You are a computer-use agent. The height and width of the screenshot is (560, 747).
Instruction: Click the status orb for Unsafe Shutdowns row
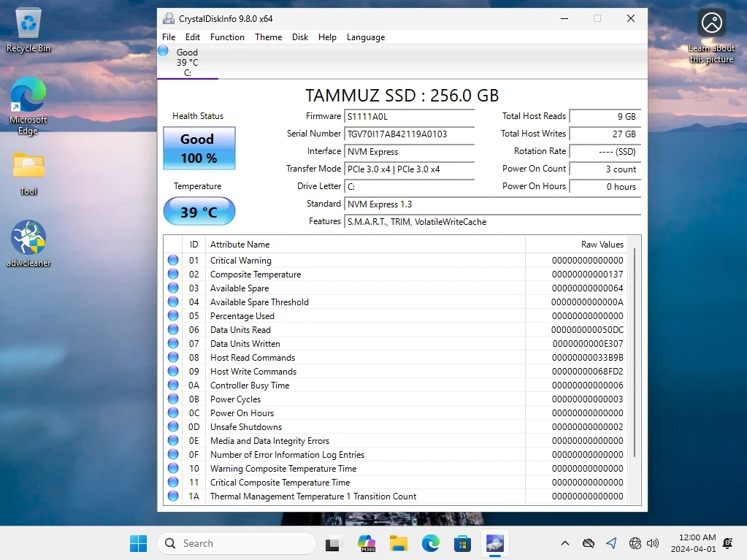click(x=173, y=427)
